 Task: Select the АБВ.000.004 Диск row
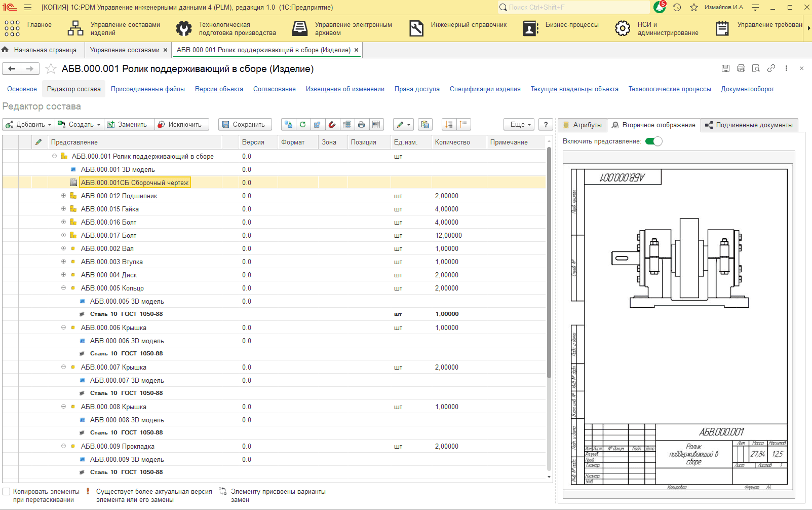point(274,275)
